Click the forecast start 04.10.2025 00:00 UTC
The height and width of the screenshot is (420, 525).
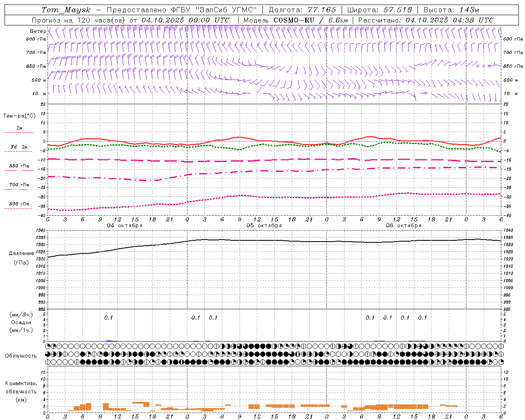pos(185,20)
